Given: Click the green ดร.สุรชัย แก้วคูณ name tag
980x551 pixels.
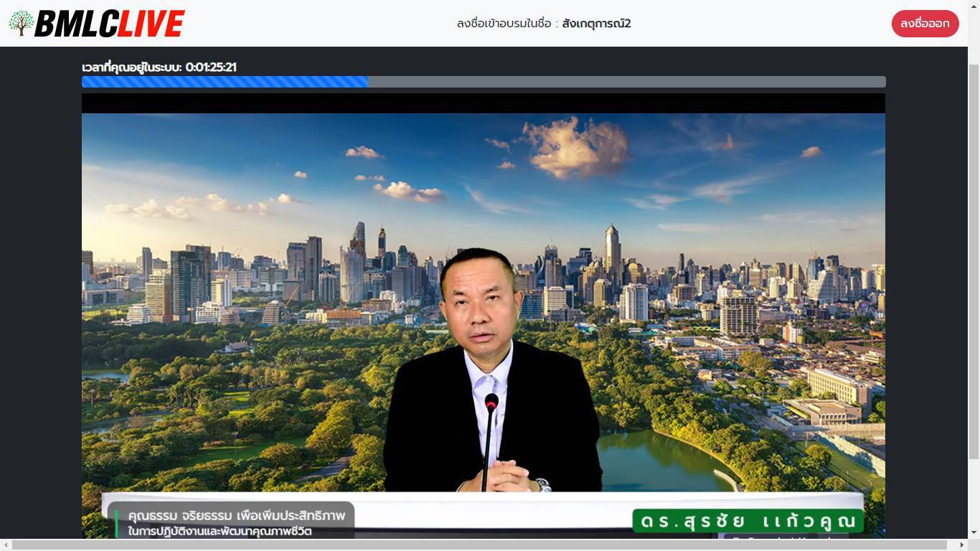Looking at the screenshot, I should [x=748, y=521].
